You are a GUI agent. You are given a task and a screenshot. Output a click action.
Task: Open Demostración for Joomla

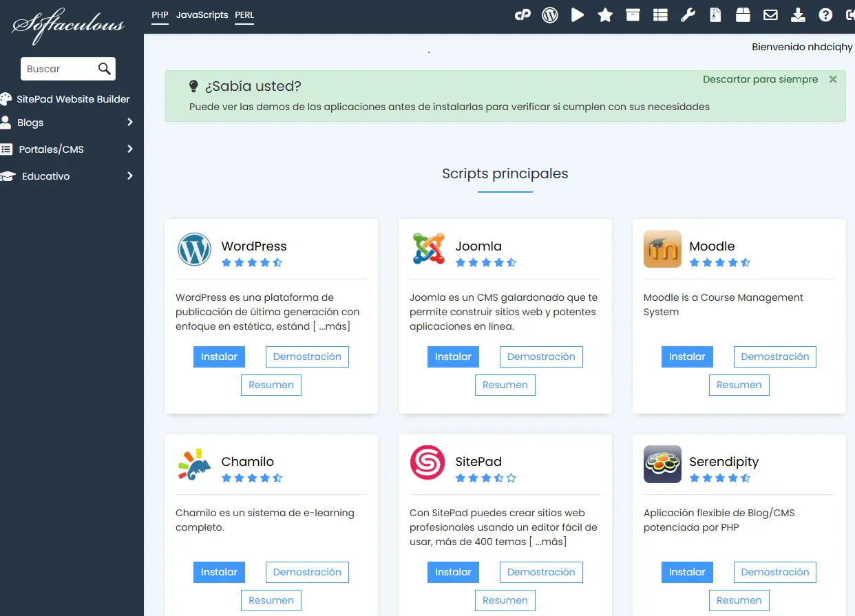pos(541,357)
